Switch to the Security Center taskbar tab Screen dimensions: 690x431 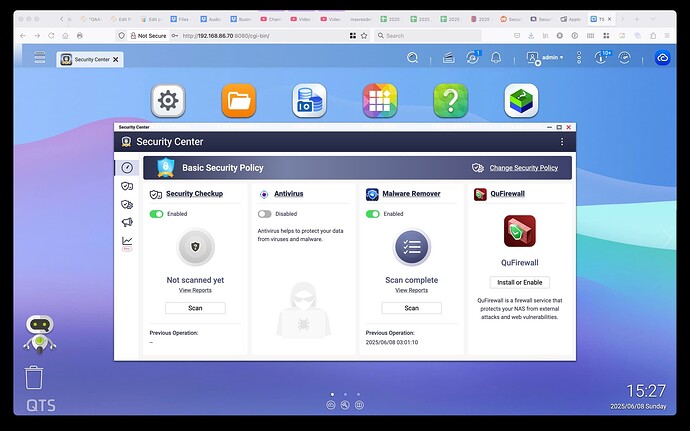[88, 59]
